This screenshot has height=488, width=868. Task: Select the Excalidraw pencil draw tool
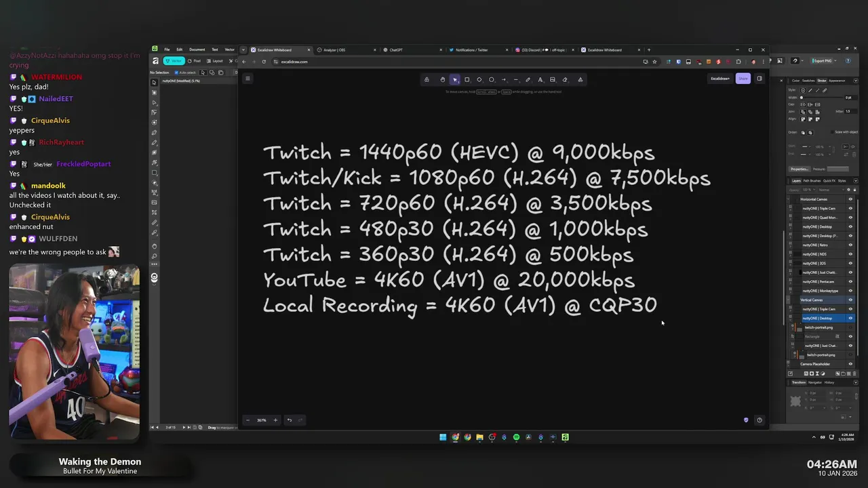coord(528,79)
